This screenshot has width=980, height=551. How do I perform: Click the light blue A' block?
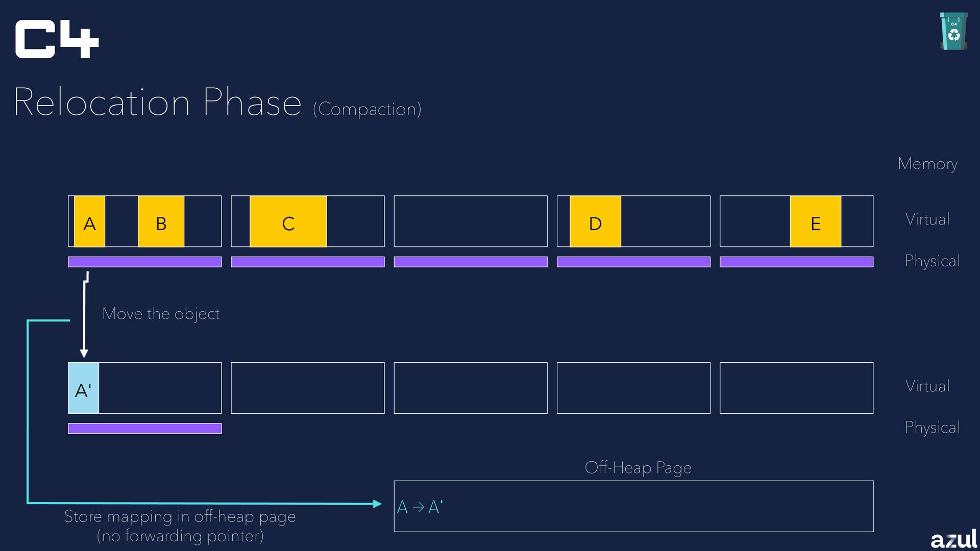[x=84, y=388]
